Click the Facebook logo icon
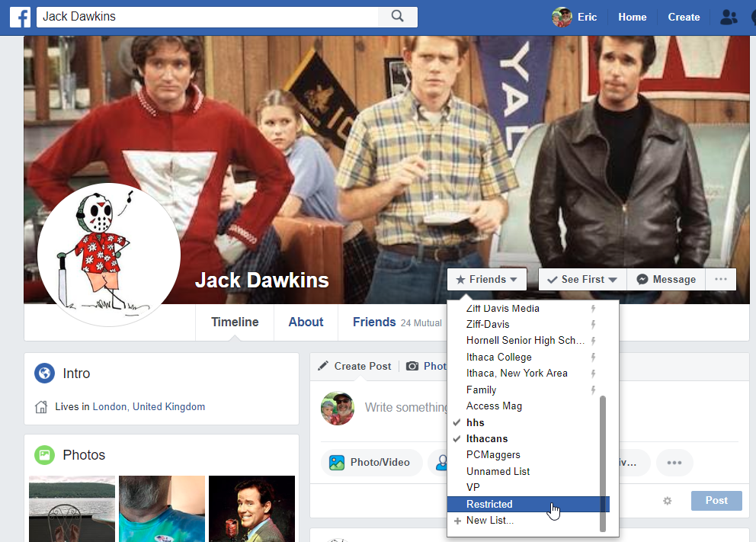This screenshot has height=542, width=756. point(20,17)
